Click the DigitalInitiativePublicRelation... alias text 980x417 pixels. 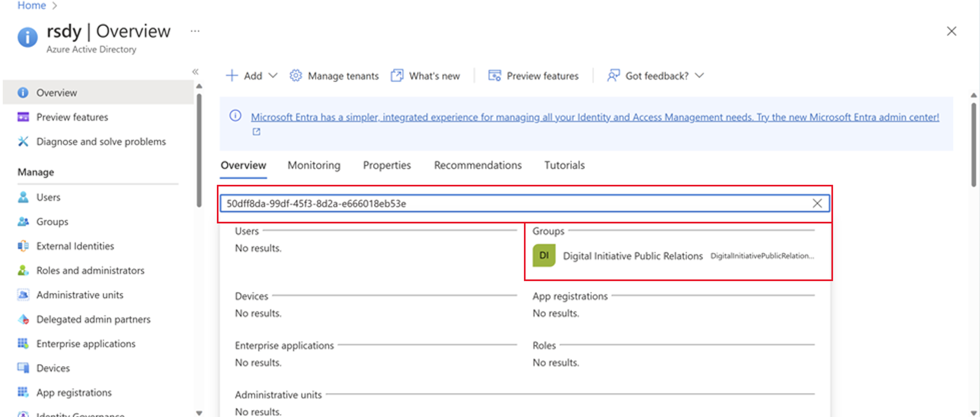[762, 256]
